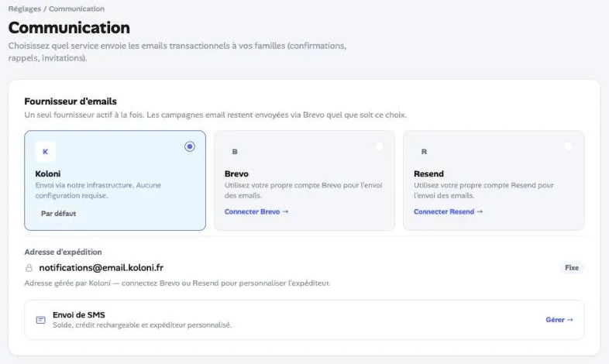The height and width of the screenshot is (364, 609).
Task: Click the Fournisseur d'emails heading
Action: pos(71,101)
